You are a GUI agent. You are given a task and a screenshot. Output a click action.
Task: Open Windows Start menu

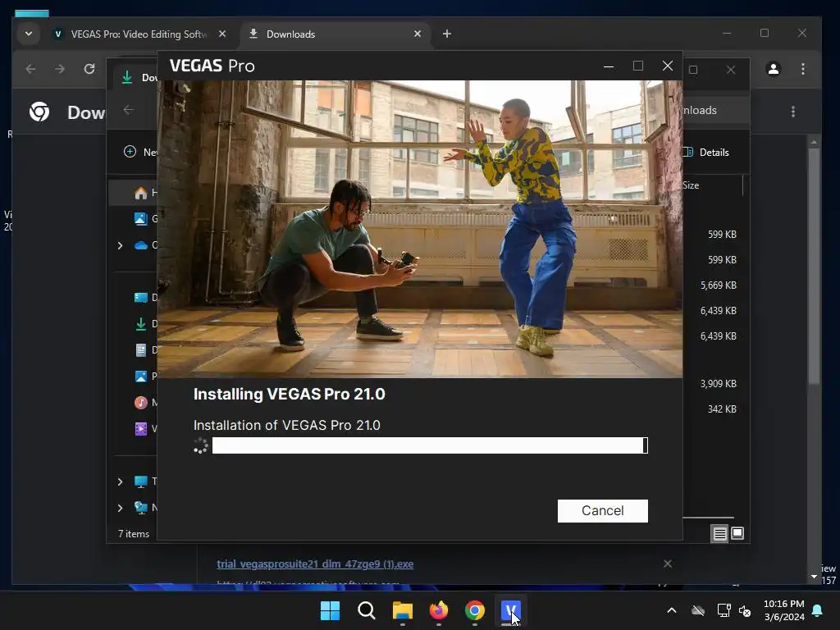coord(330,610)
